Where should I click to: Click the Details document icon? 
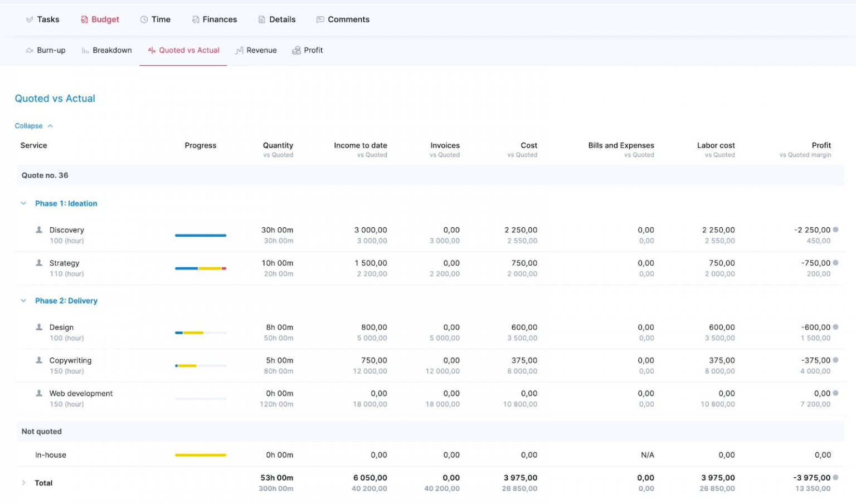tap(261, 19)
